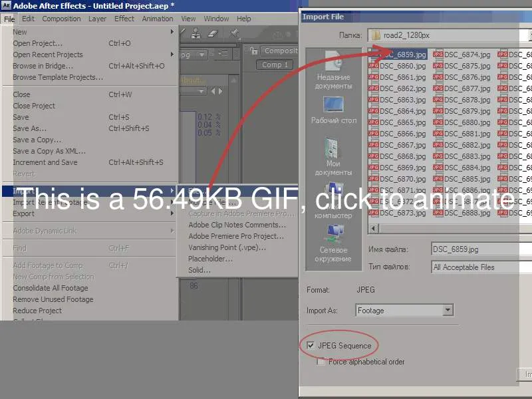
Task: Click JPG icon of DSC_6877.jpg
Action: point(438,88)
